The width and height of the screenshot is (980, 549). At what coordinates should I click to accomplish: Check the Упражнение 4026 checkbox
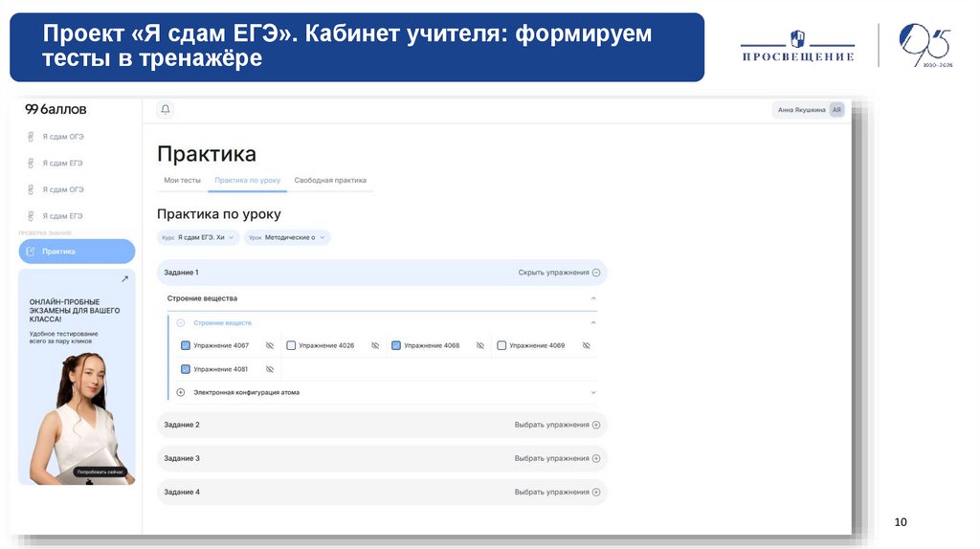[291, 345]
